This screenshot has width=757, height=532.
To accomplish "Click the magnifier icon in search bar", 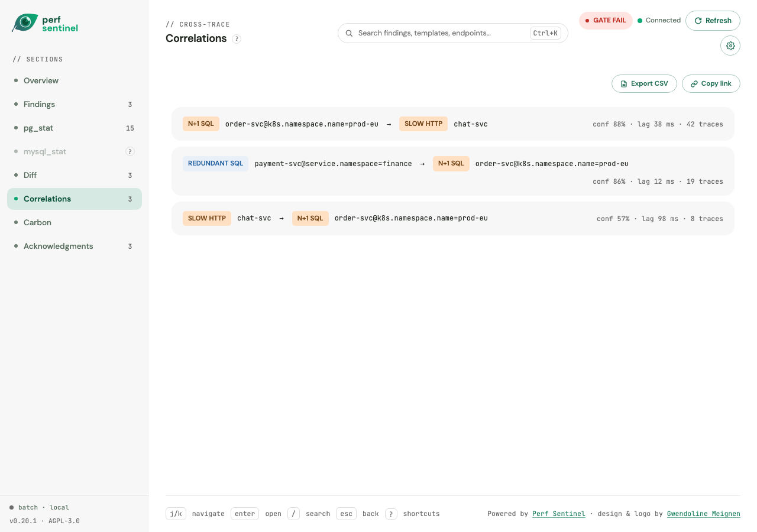I will click(x=349, y=33).
